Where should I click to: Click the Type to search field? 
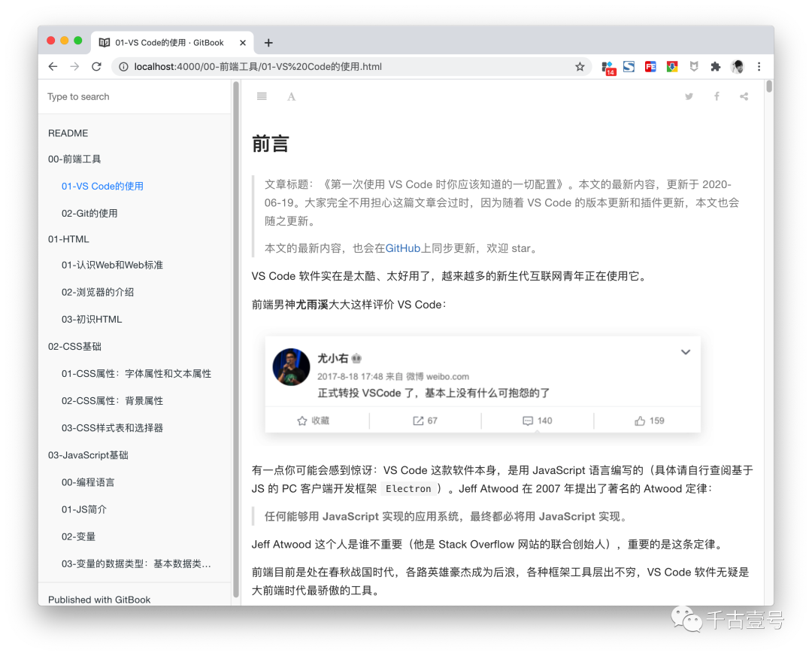(x=135, y=96)
